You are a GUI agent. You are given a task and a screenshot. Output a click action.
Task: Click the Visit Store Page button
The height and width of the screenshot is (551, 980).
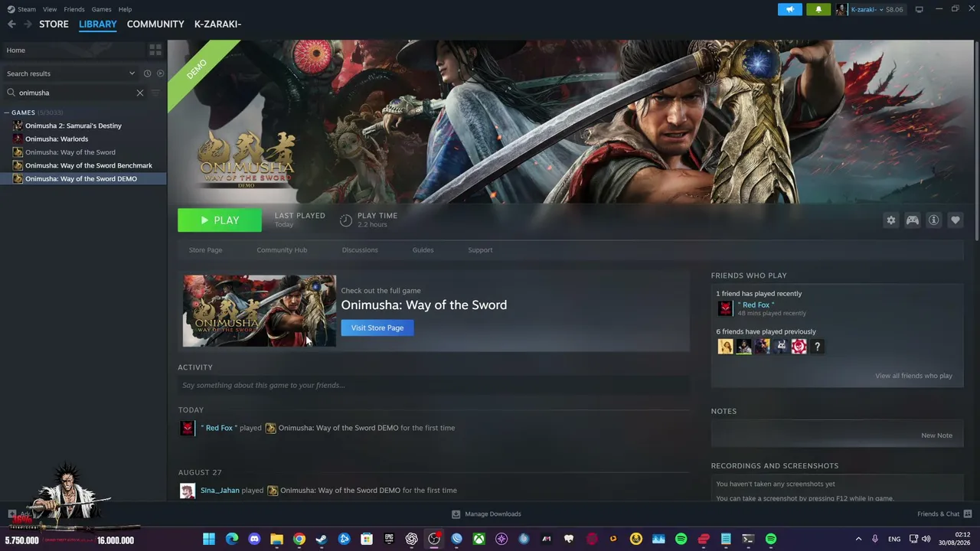377,328
